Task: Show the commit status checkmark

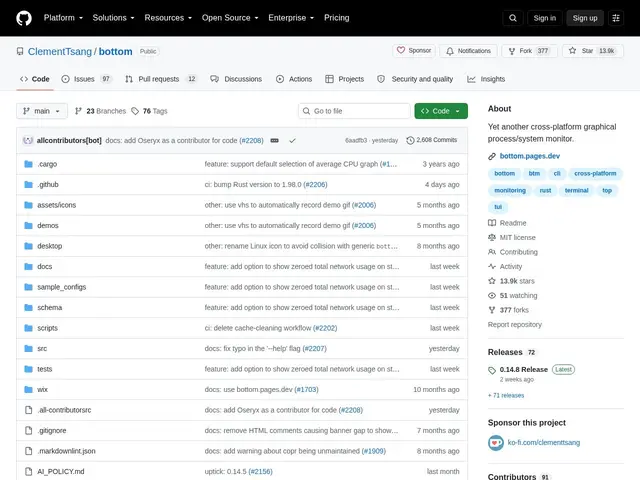Action: point(292,140)
